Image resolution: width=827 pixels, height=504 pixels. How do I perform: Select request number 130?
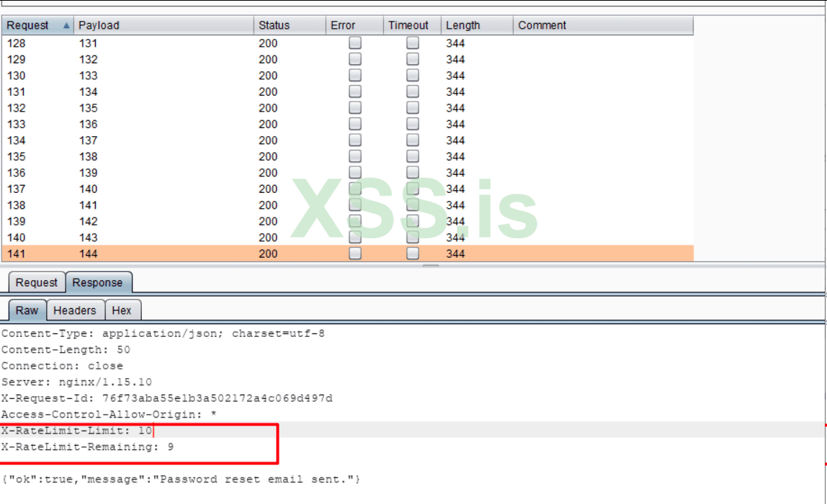[x=17, y=76]
